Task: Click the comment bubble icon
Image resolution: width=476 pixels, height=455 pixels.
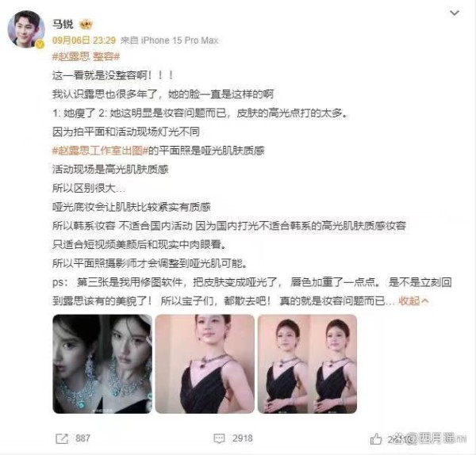Action: (219, 438)
